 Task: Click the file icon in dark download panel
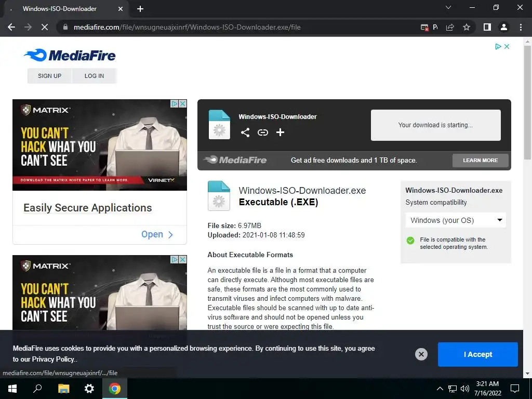(219, 125)
